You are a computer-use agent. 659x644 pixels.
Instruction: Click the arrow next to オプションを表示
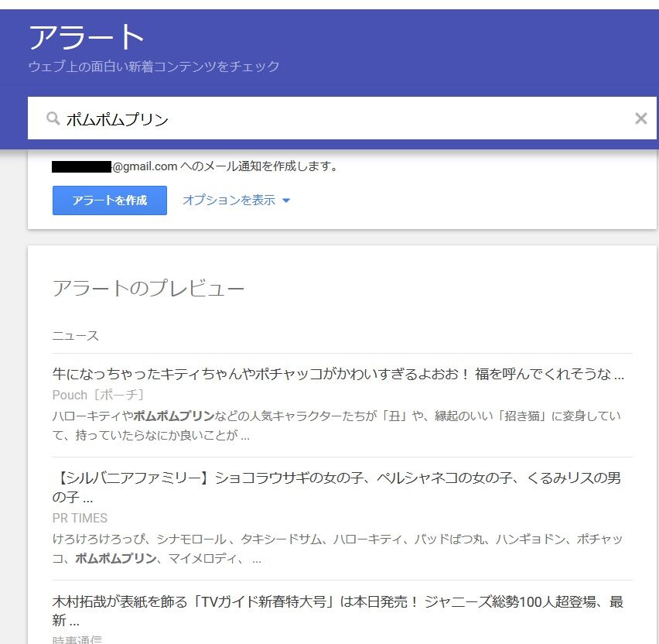pyautogui.click(x=286, y=200)
